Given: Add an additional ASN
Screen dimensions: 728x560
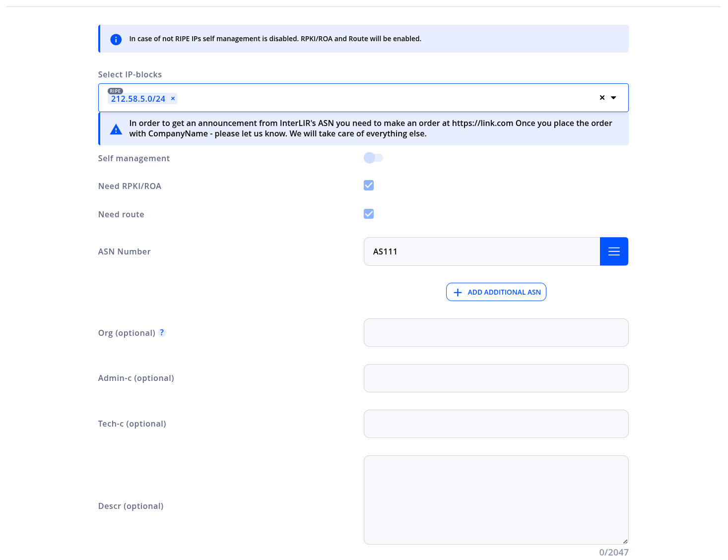Looking at the screenshot, I should tap(496, 292).
